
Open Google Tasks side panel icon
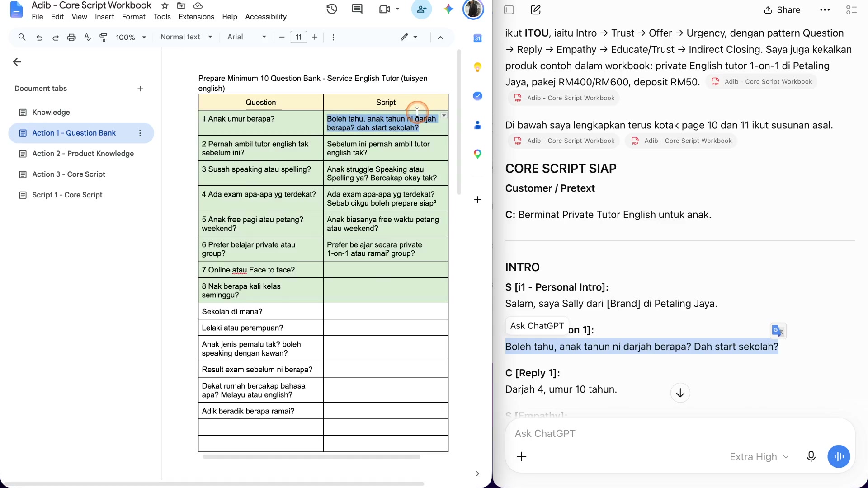(x=477, y=96)
